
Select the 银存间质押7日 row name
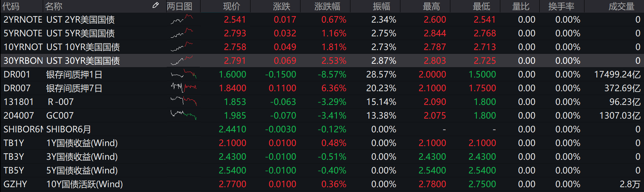coord(74,88)
